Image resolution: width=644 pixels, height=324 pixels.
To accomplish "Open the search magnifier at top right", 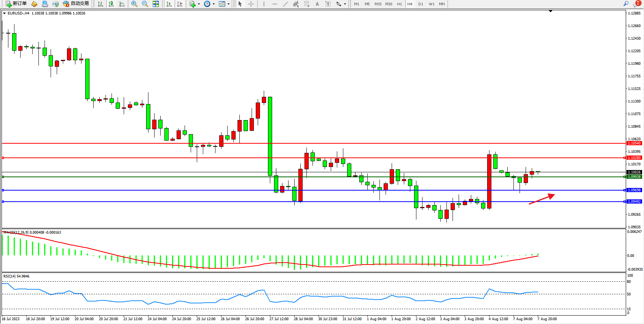I will click(x=626, y=4).
